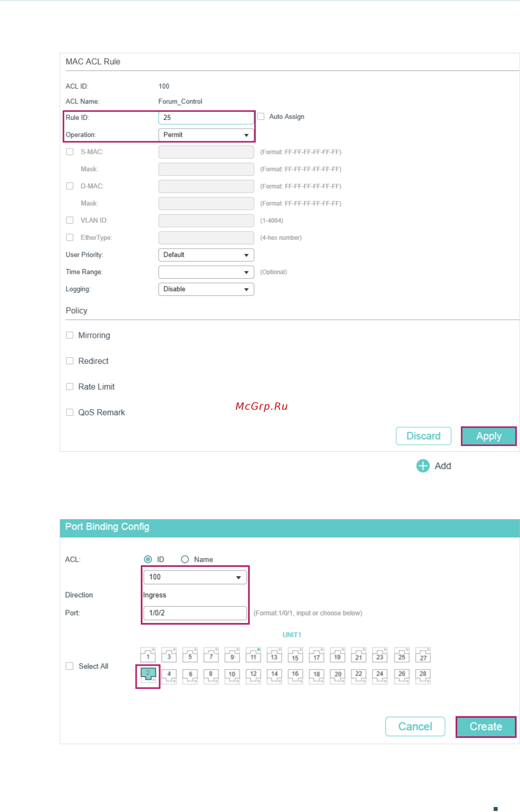This screenshot has width=520, height=812.
Task: Click the VLAN ID input field
Action: click(206, 220)
